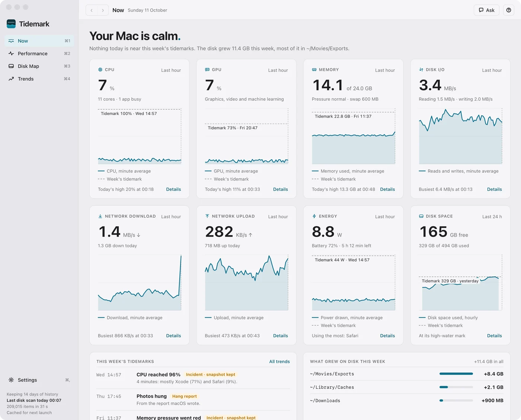This screenshot has width=521, height=420.
Task: Open the Ask chat button
Action: point(486,10)
